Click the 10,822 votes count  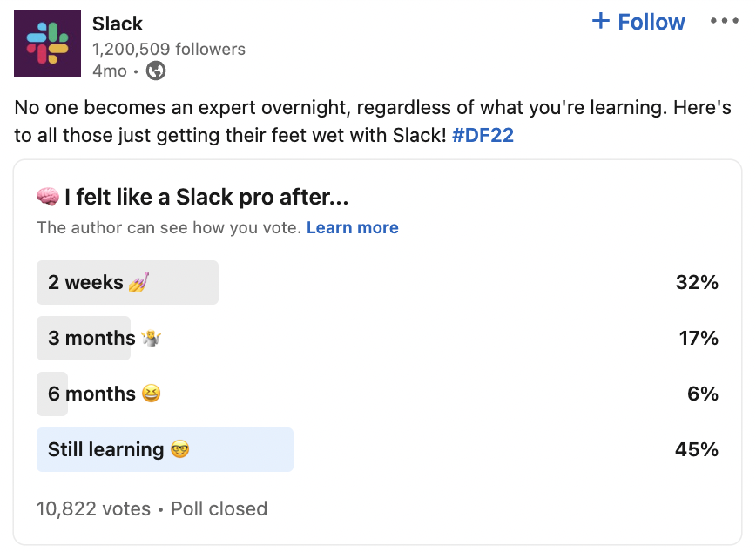point(93,508)
